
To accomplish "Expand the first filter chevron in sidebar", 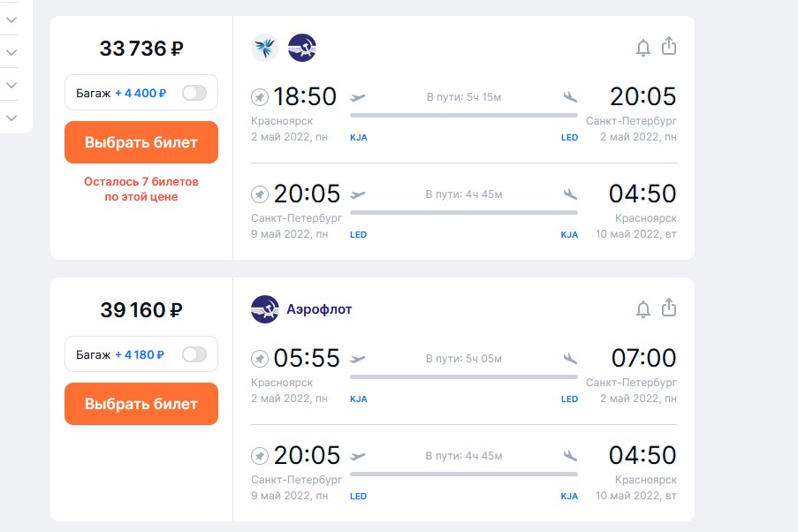I will tap(11, 19).
